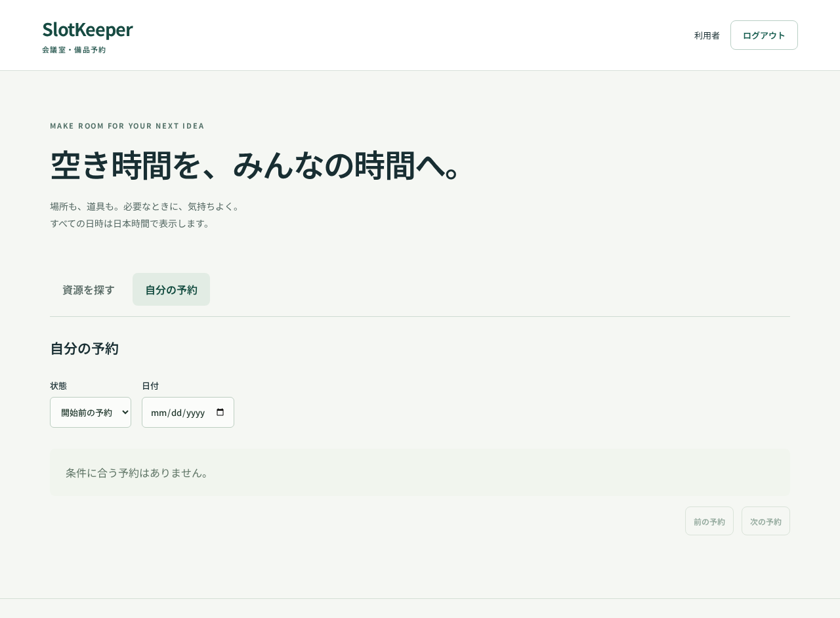
Task: Click the 状態 field label
Action: coord(58,386)
